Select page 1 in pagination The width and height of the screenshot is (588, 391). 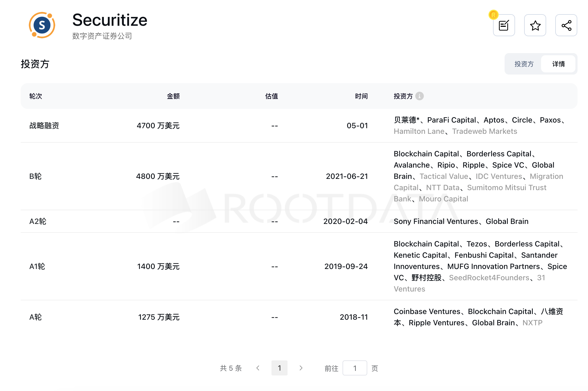pos(279,368)
